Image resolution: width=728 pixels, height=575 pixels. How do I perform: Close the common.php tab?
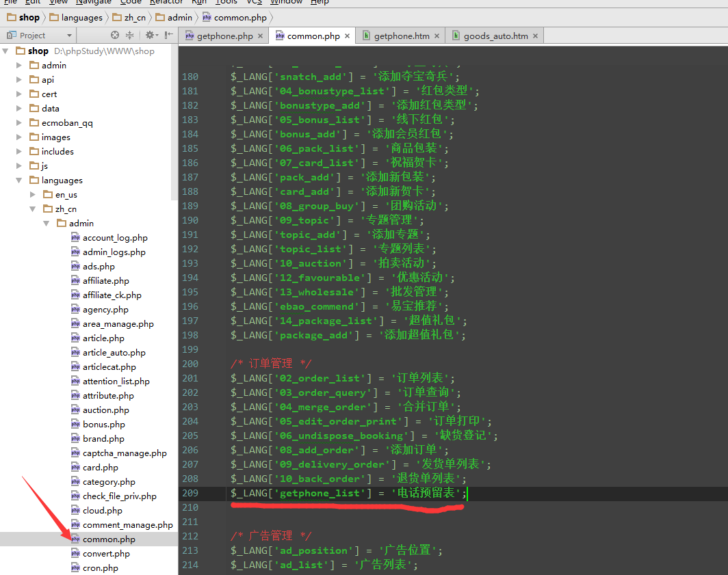pos(347,36)
